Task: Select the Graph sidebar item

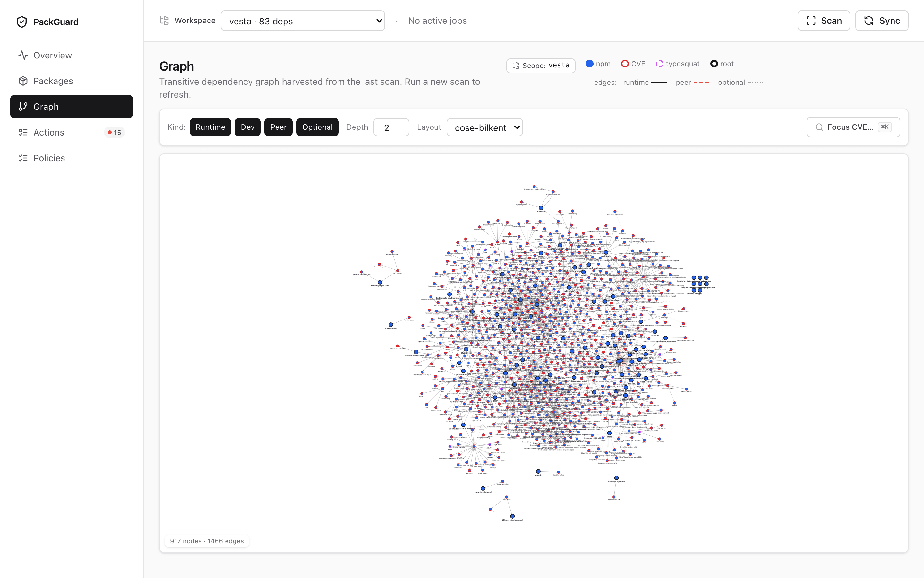Action: (72, 107)
